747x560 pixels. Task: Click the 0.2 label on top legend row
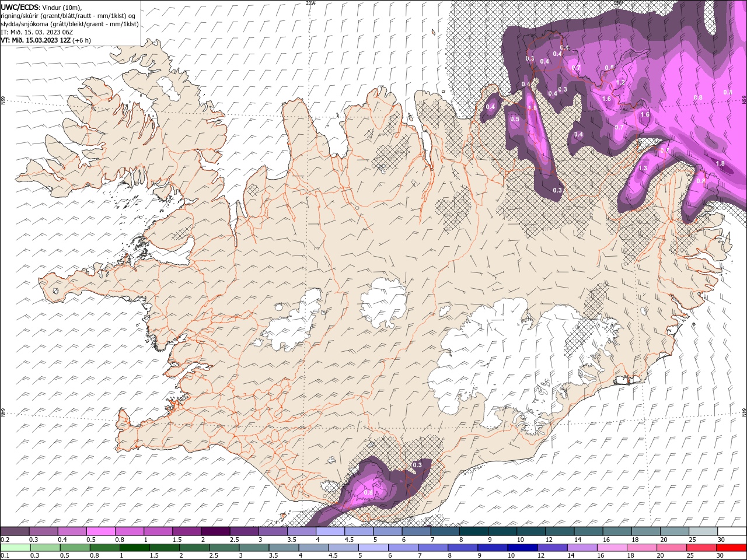[x=5, y=540]
